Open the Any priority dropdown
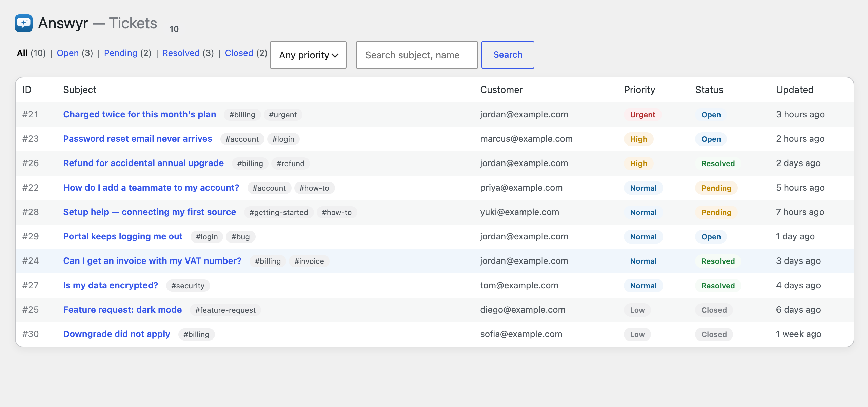 pyautogui.click(x=308, y=55)
